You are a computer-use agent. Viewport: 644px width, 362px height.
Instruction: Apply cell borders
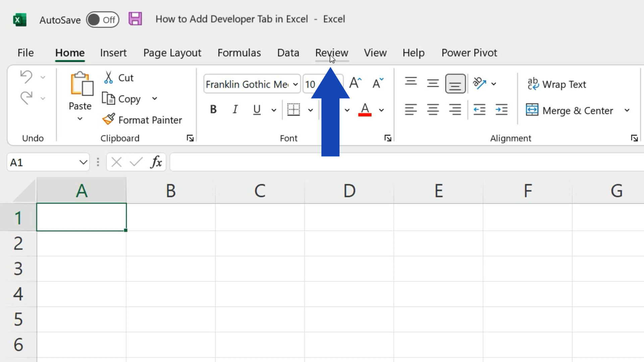point(293,109)
